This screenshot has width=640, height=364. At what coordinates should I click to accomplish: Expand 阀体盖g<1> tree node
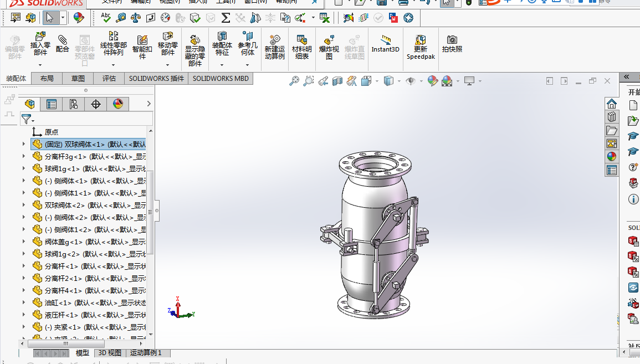(x=24, y=242)
